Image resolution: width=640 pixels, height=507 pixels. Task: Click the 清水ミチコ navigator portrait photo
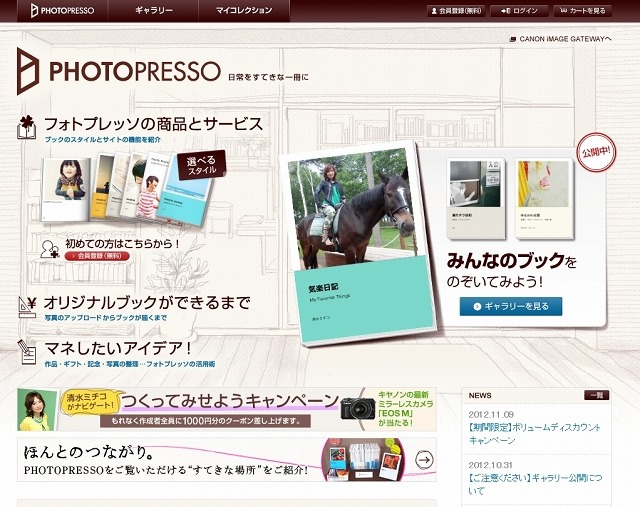pyautogui.click(x=37, y=409)
